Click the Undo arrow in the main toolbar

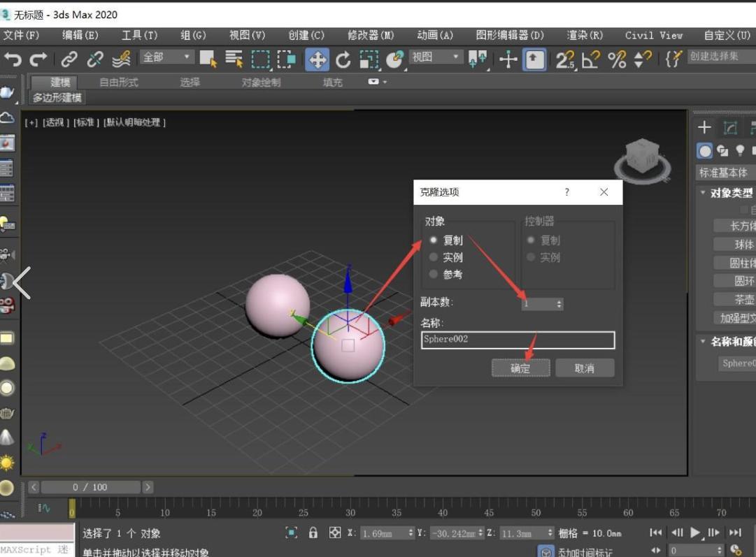click(13, 59)
